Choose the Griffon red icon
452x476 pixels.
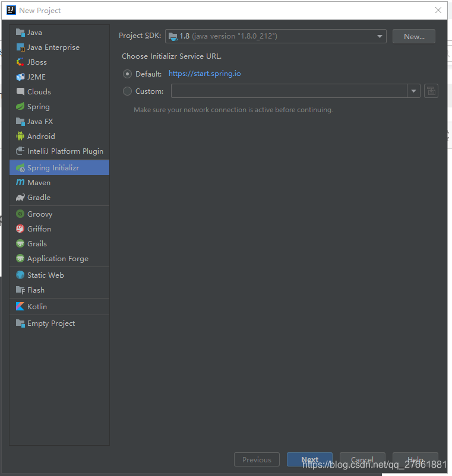point(20,229)
